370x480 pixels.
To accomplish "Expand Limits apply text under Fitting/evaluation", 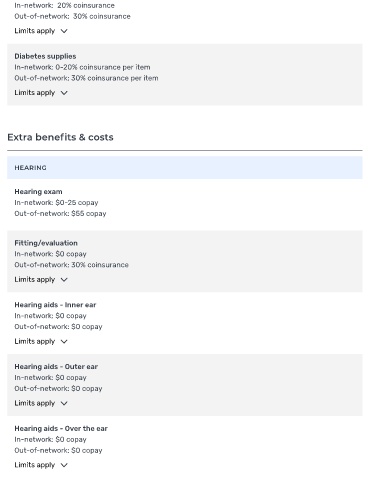I will click(35, 280).
